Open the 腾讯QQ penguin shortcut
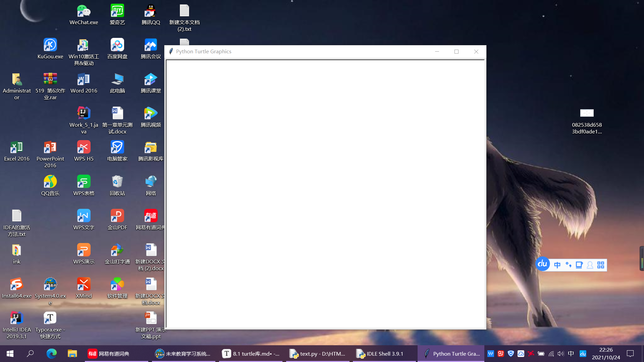 [151, 15]
